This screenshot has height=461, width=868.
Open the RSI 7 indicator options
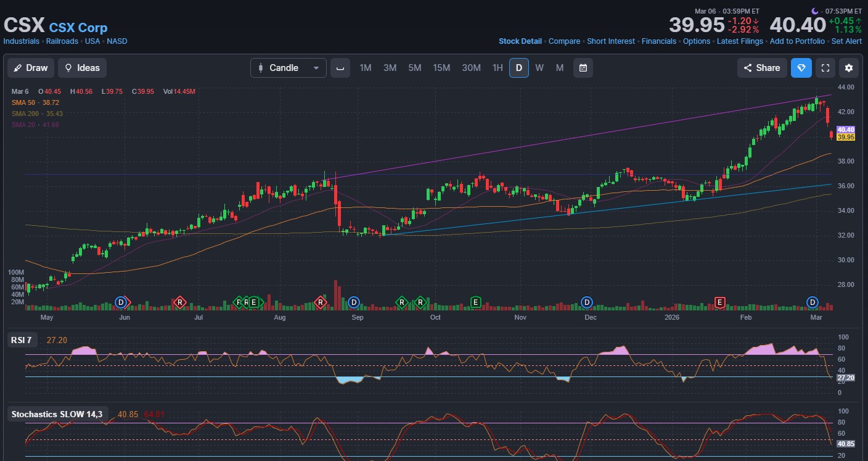coord(21,340)
